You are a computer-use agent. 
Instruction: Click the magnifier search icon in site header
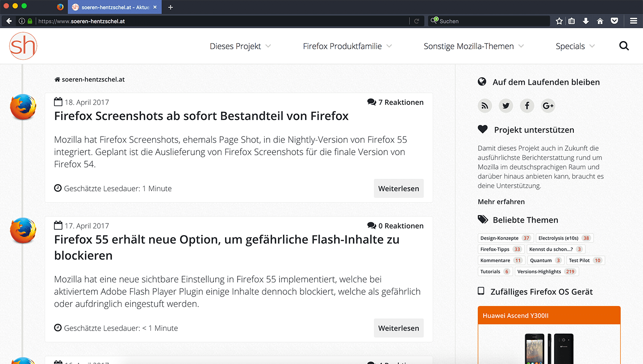(624, 46)
